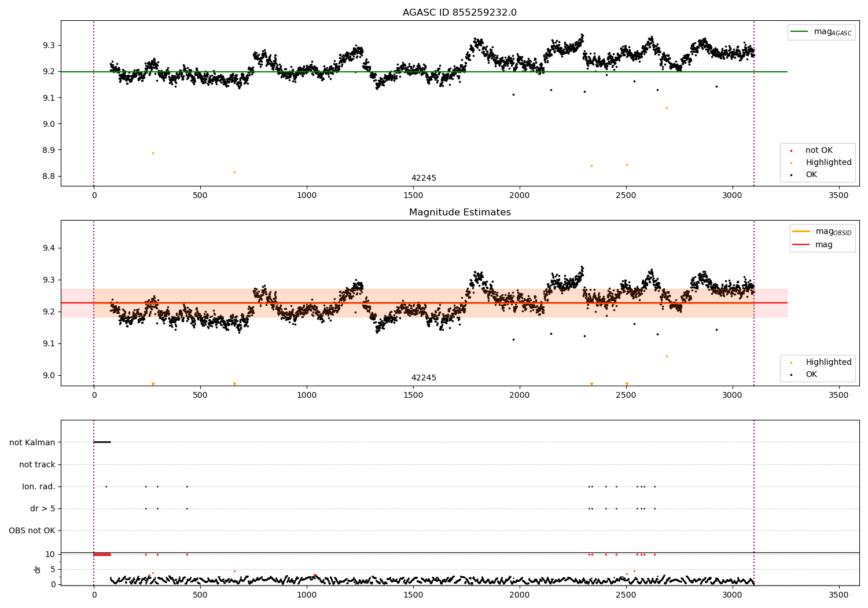This screenshot has width=868, height=608.
Task: Click the "42245" label in the top plot
Action: click(424, 178)
